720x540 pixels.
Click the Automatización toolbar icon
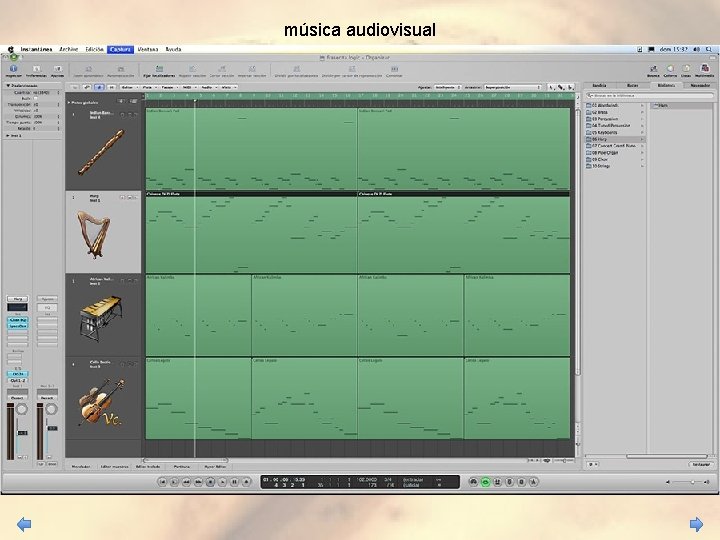pos(120,69)
